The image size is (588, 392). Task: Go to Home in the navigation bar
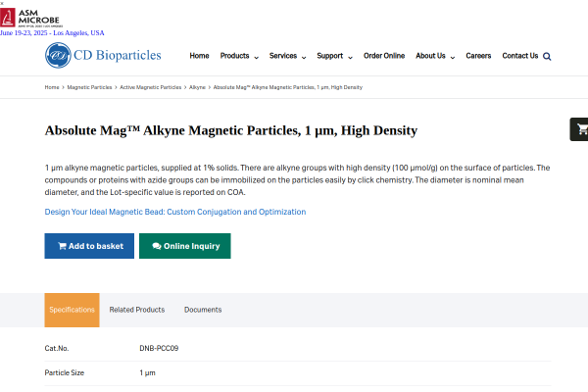[199, 56]
